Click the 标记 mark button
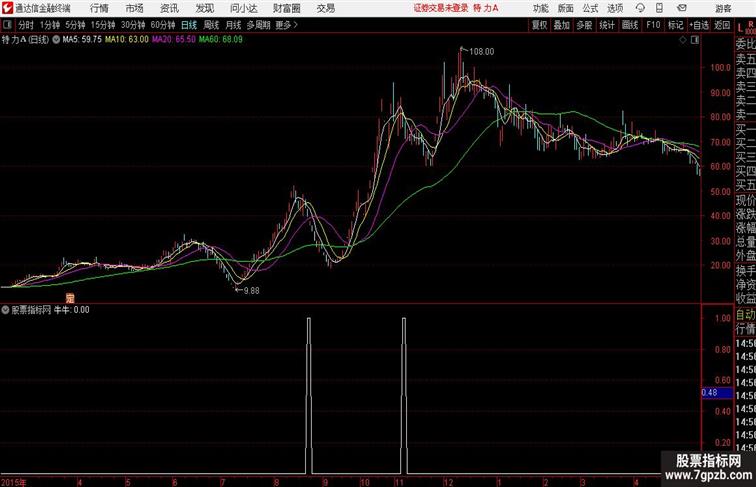The width and height of the screenshot is (756, 487). click(675, 25)
